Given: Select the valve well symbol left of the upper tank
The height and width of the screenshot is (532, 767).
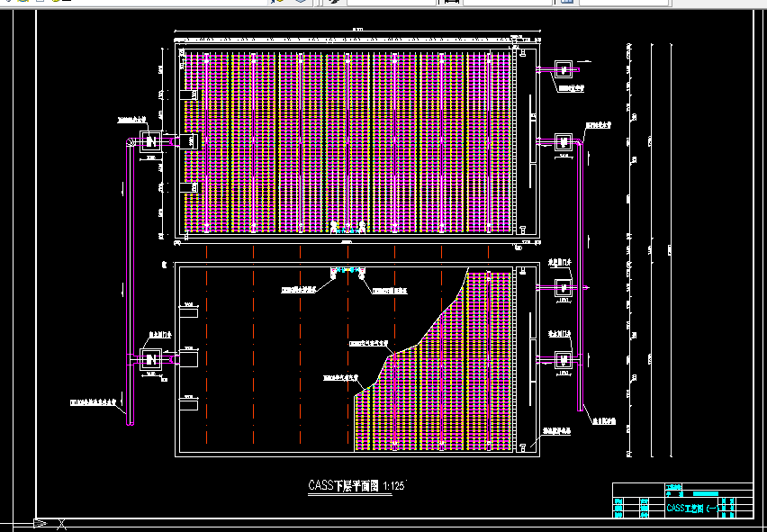Looking at the screenshot, I should click(151, 142).
